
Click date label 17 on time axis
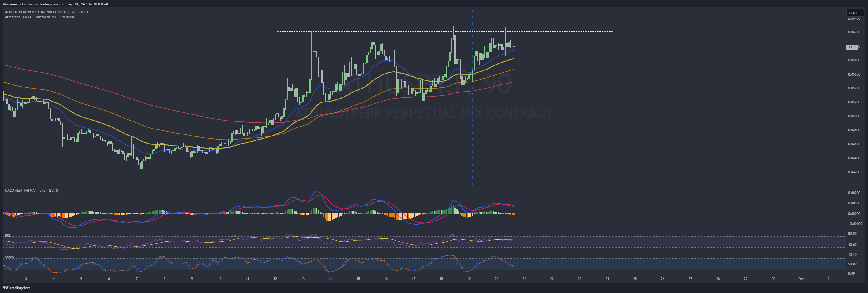tap(414, 279)
